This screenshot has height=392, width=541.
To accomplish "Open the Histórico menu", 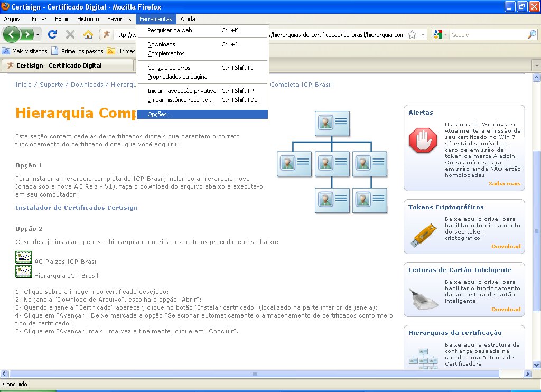I will [88, 19].
